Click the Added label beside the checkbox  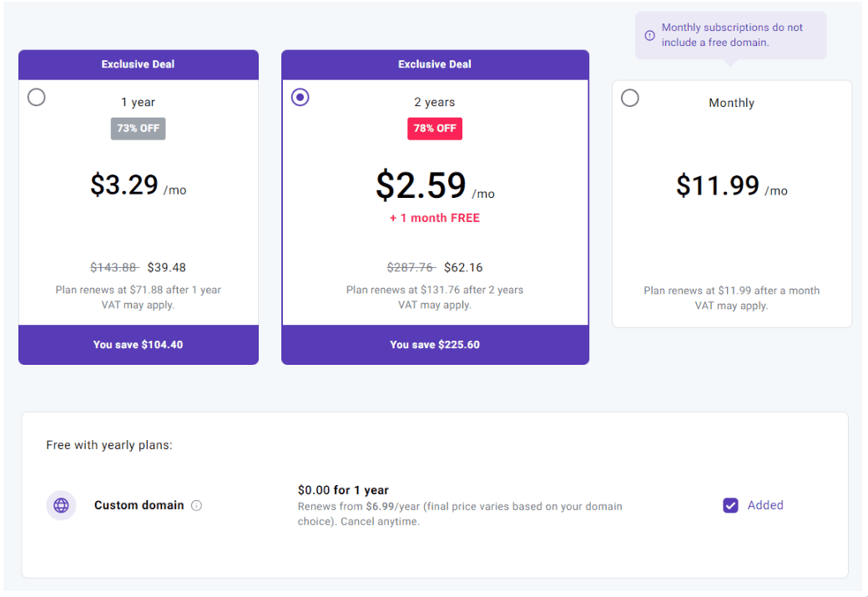765,505
